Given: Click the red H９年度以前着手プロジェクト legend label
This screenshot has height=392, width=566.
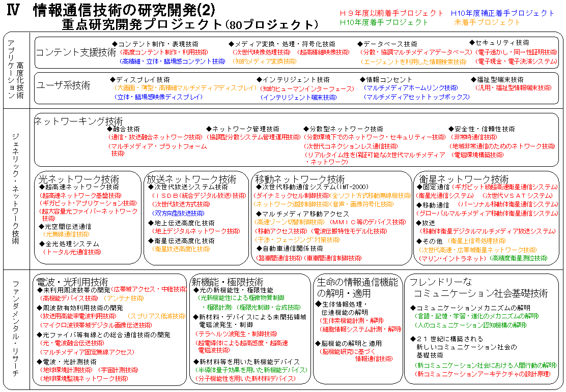Looking at the screenshot, I should 391,13.
